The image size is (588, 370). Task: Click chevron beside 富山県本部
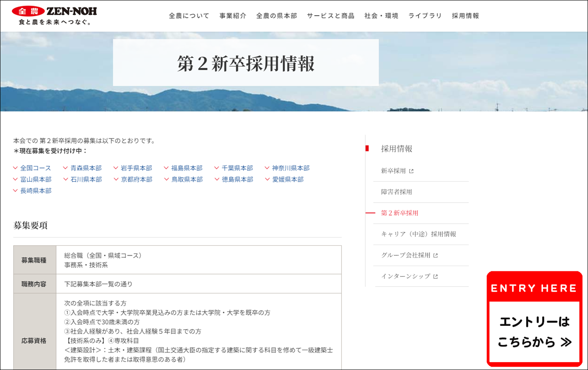[16, 179]
